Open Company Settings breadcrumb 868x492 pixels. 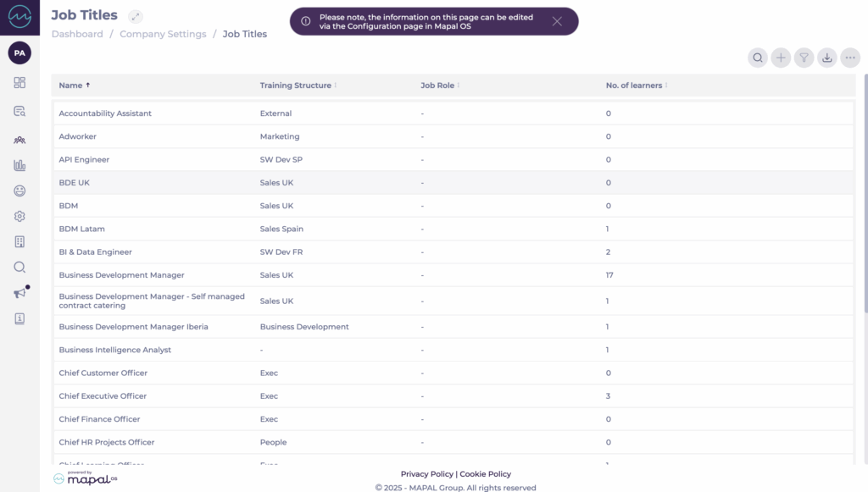[x=163, y=35]
